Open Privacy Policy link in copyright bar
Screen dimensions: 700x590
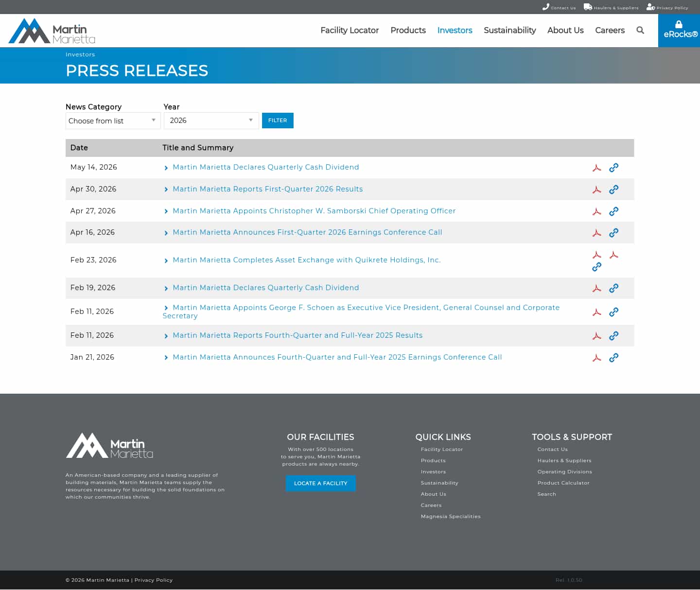click(154, 580)
